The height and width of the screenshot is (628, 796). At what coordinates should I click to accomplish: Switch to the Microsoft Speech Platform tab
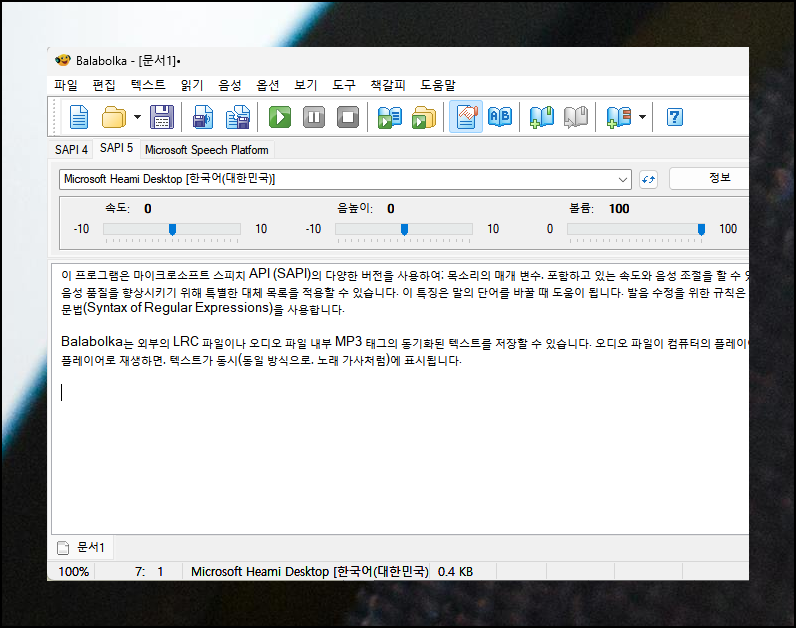(x=207, y=150)
